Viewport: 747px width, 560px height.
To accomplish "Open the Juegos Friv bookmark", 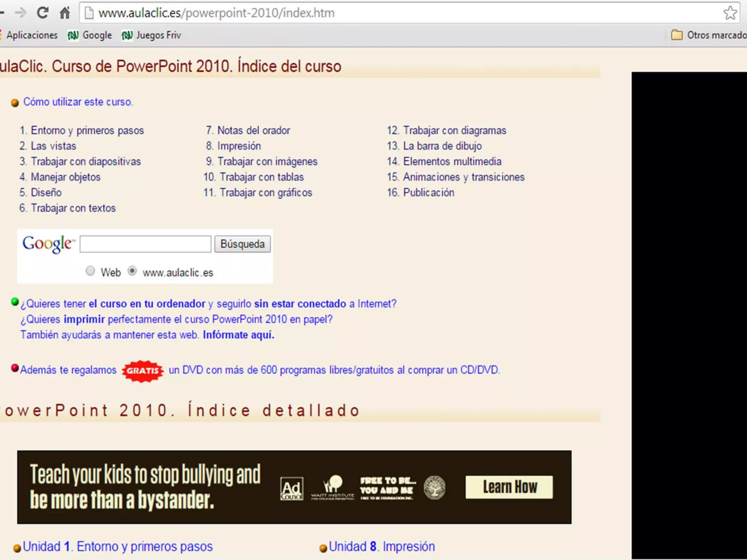I will click(151, 35).
